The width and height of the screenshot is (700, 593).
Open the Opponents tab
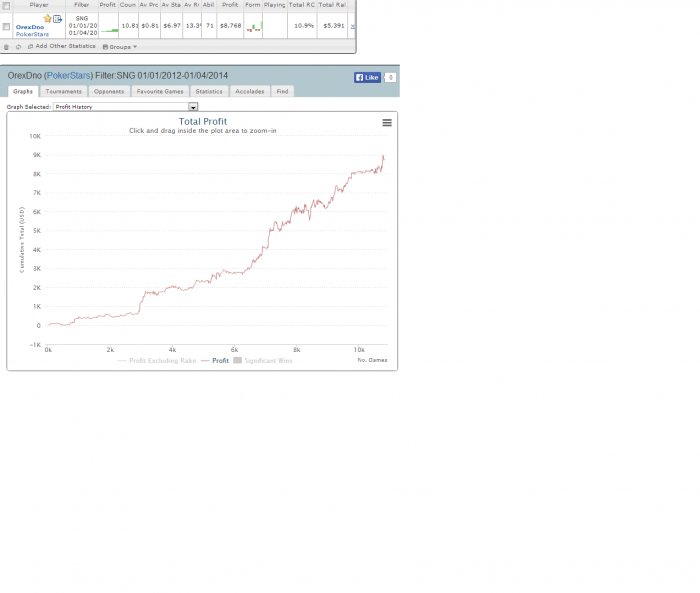tap(109, 91)
